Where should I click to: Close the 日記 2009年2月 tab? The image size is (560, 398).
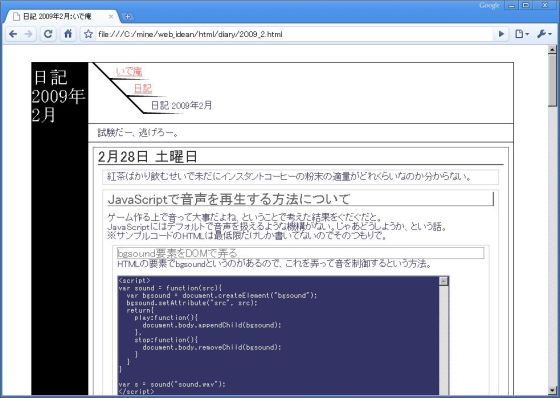point(111,16)
